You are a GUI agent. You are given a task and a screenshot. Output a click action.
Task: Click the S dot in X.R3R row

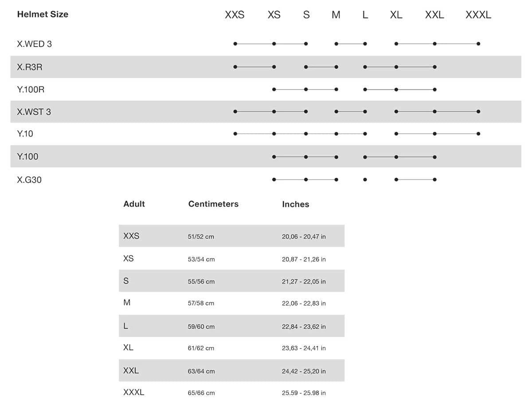(x=306, y=67)
